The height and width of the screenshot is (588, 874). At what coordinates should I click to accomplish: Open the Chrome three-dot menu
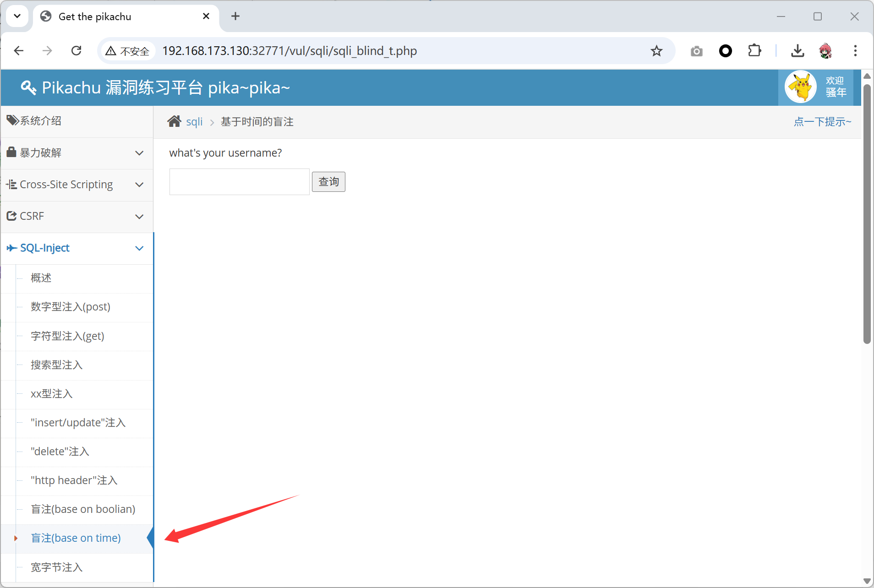click(x=855, y=51)
